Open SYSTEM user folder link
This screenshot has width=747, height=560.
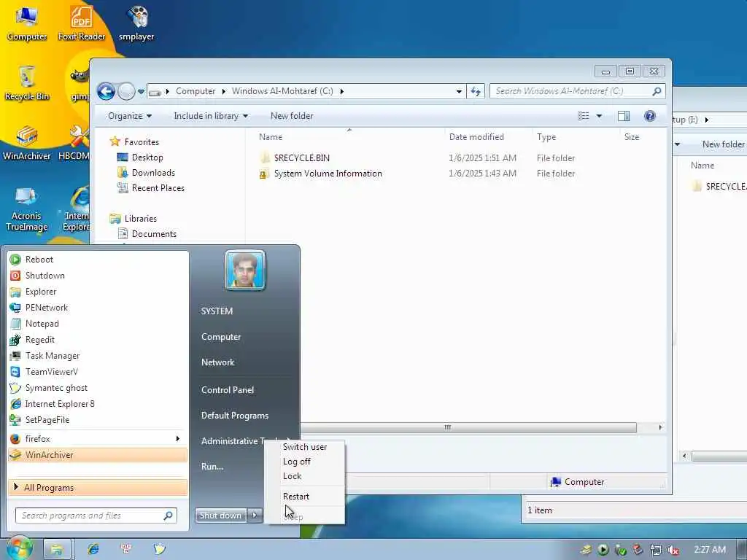point(217,311)
